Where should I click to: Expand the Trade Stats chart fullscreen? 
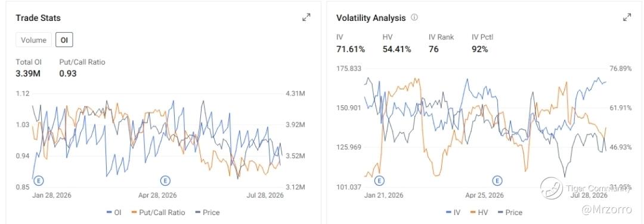tap(306, 17)
